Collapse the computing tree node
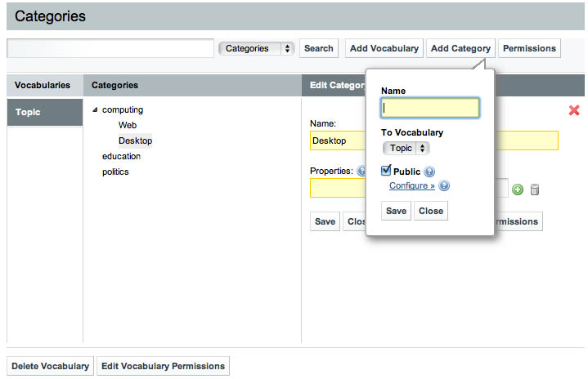 pyautogui.click(x=95, y=110)
